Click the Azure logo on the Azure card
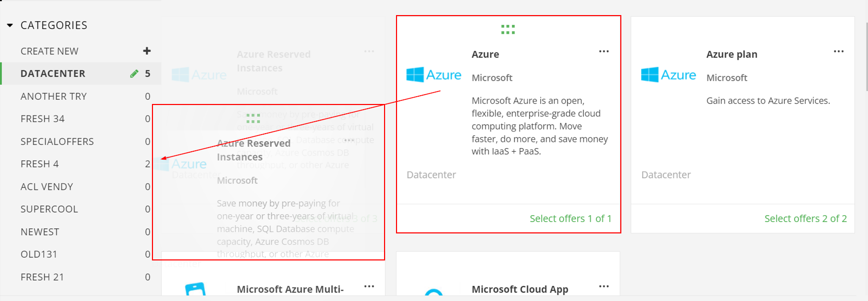The image size is (868, 301). point(433,75)
